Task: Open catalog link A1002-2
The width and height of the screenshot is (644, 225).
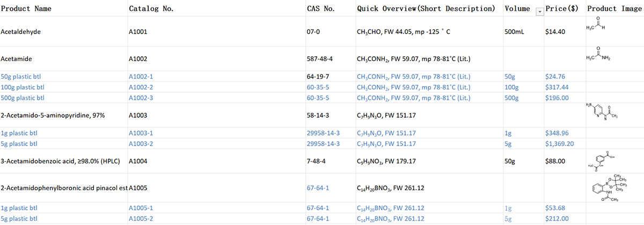Action: tap(141, 87)
